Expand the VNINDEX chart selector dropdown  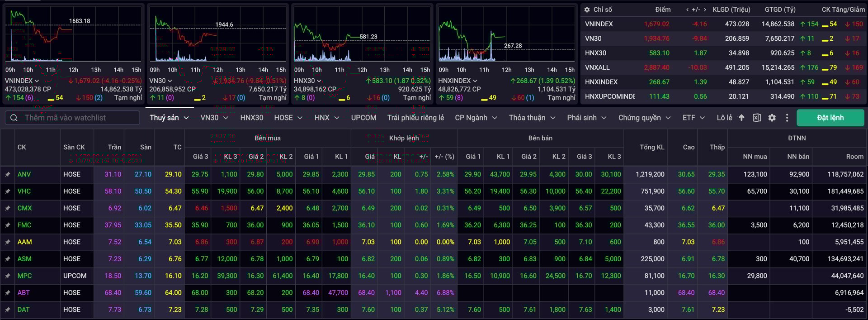coord(37,81)
